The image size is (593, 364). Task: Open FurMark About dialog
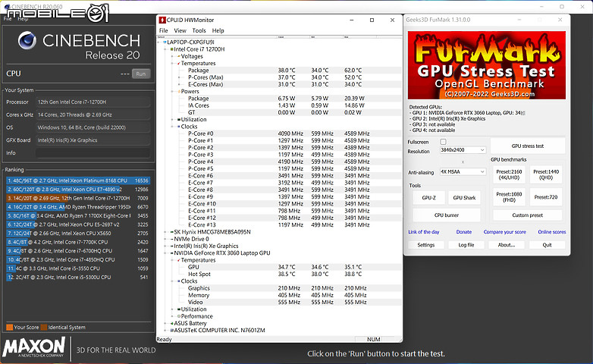coord(507,245)
